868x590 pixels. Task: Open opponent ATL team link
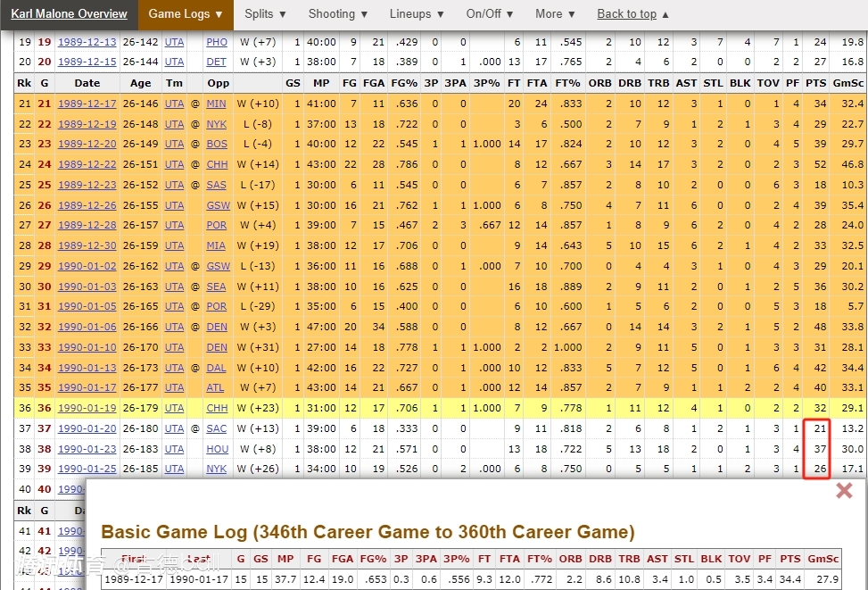tap(215, 387)
